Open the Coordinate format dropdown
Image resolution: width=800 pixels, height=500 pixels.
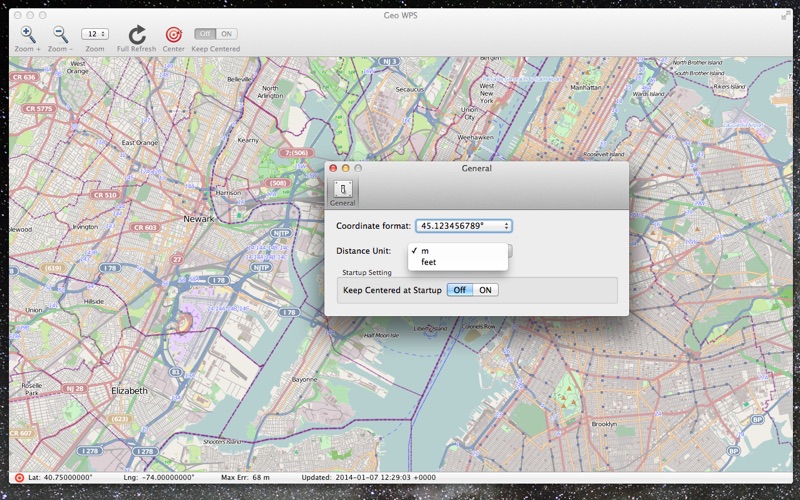[464, 226]
